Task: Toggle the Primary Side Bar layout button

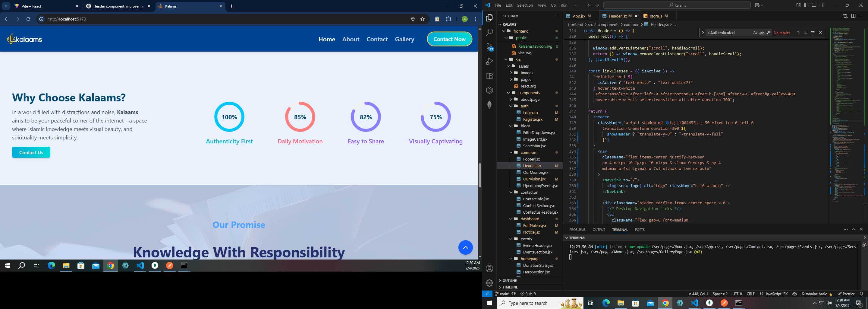Action: (806, 5)
